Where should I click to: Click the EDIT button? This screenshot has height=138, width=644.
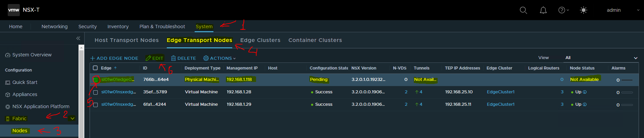point(154,58)
